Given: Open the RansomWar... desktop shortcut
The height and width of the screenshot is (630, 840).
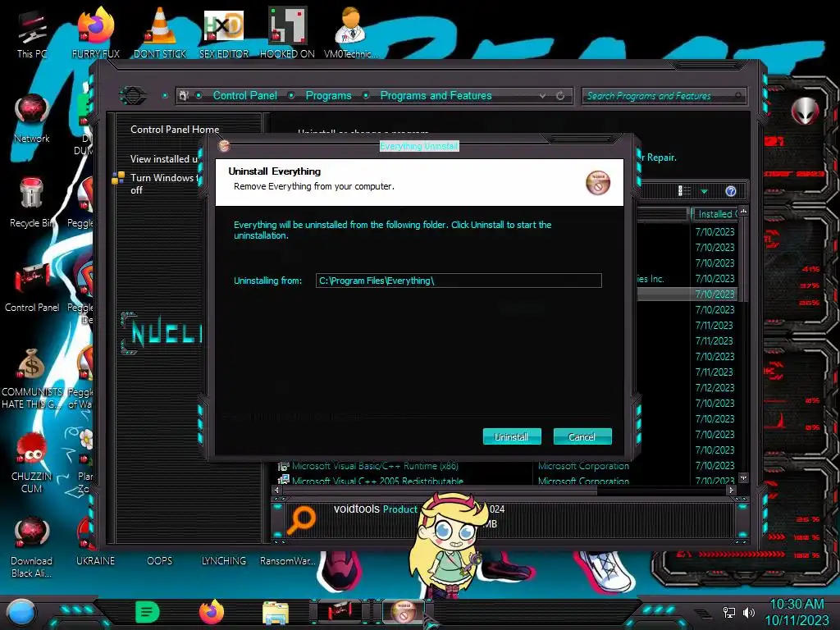Looking at the screenshot, I should pyautogui.click(x=287, y=560).
